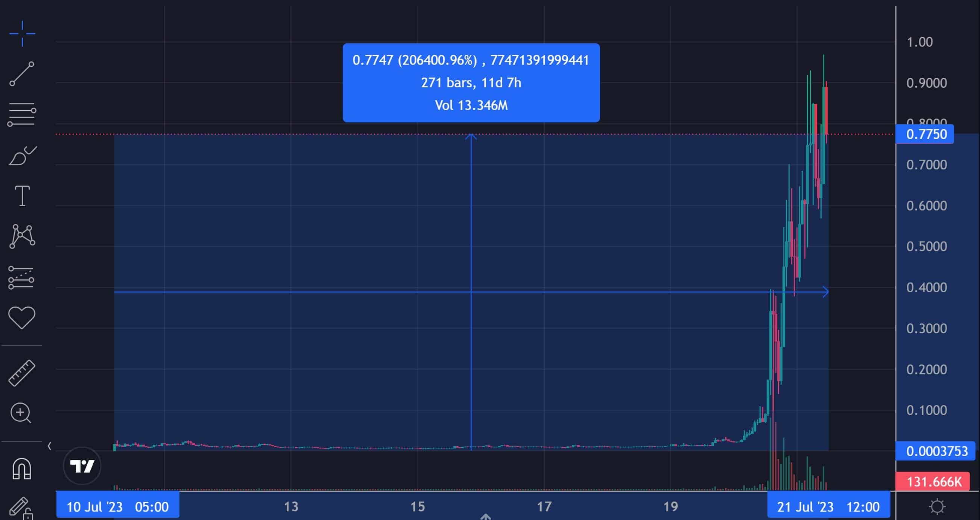Click date 19 on the time axis
980x520 pixels.
pyautogui.click(x=670, y=507)
